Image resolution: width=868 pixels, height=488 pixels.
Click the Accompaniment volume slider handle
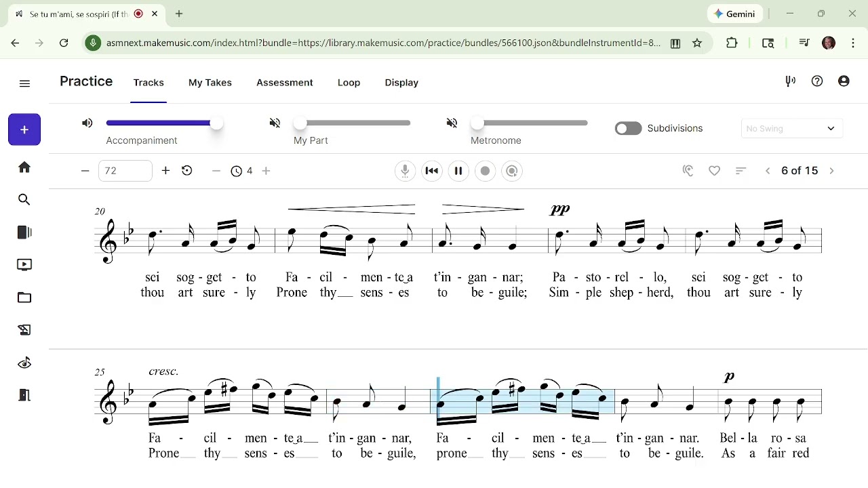click(x=216, y=123)
